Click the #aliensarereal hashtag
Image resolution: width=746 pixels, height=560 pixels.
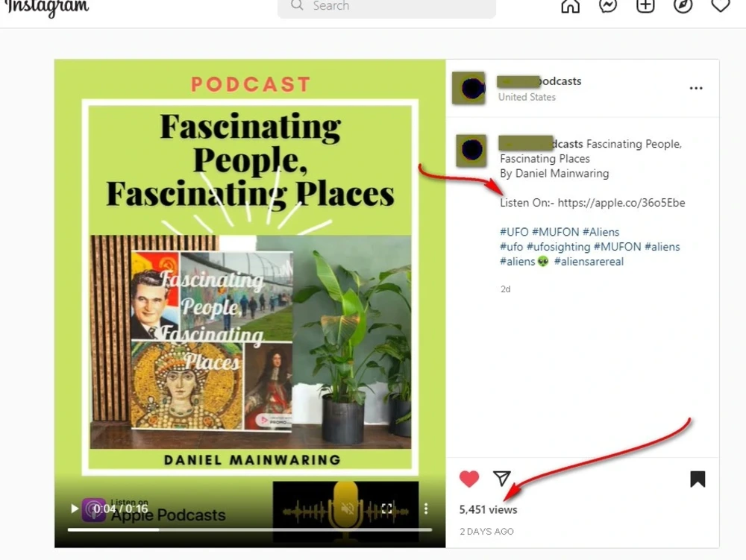point(589,262)
